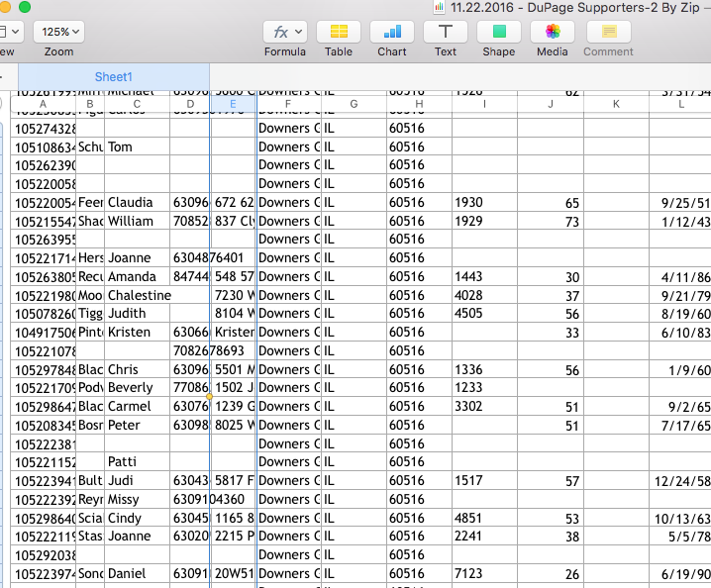Screen dimensions: 711x588
Task: Click the Table toolbar icon
Action: (339, 32)
